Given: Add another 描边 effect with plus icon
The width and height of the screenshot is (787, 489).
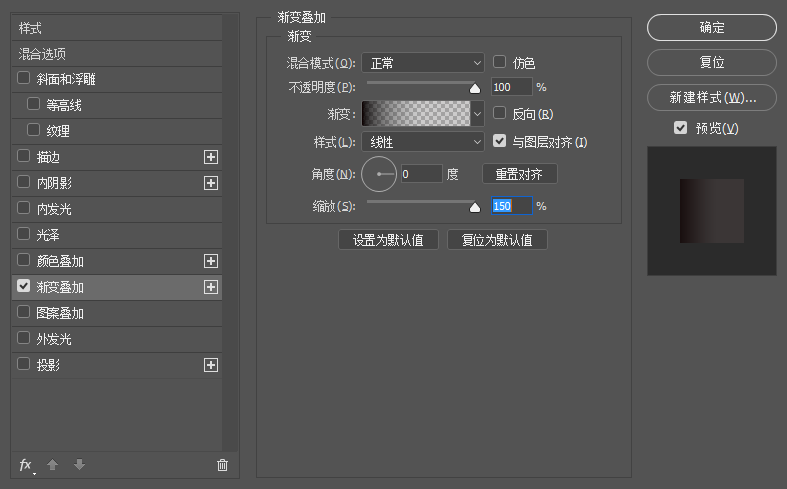Looking at the screenshot, I should [x=211, y=157].
